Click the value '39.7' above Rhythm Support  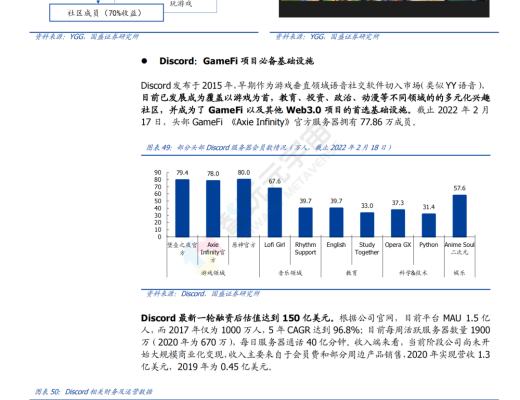tap(305, 201)
